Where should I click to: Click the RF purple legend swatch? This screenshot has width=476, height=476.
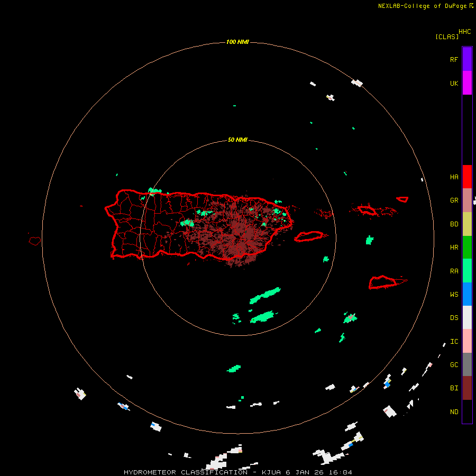click(x=467, y=59)
